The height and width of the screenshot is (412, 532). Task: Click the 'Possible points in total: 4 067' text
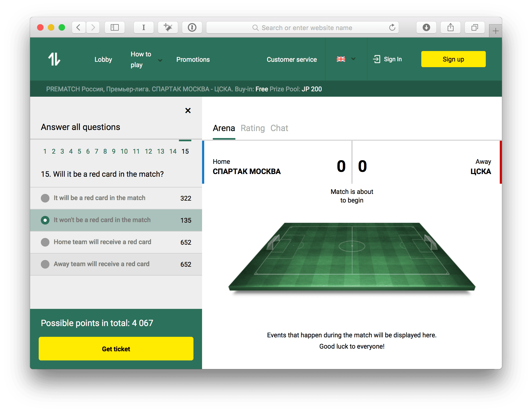coord(97,323)
